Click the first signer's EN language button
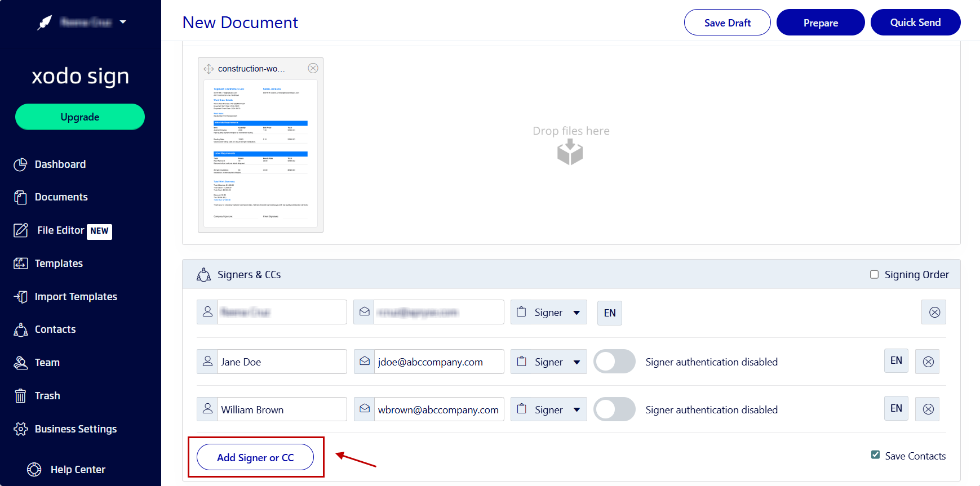The width and height of the screenshot is (980, 486). point(610,313)
